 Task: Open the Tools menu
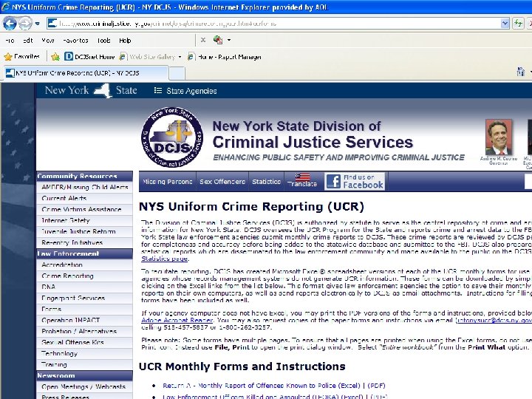click(x=104, y=41)
